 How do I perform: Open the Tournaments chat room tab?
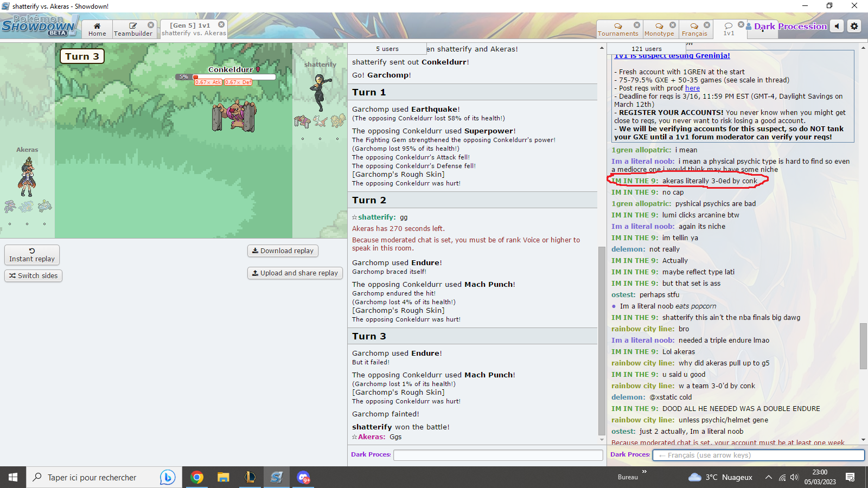click(x=618, y=29)
